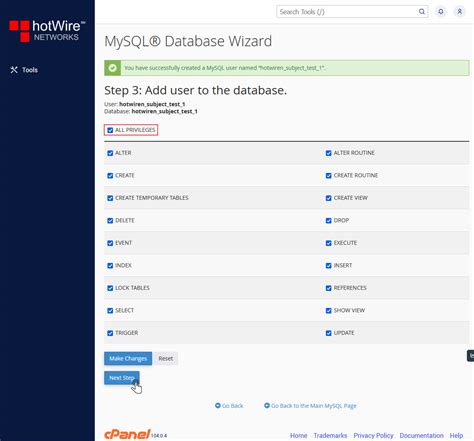Uncheck the ALTER ROUTINE privilege
474x441 pixels.
[x=329, y=153]
